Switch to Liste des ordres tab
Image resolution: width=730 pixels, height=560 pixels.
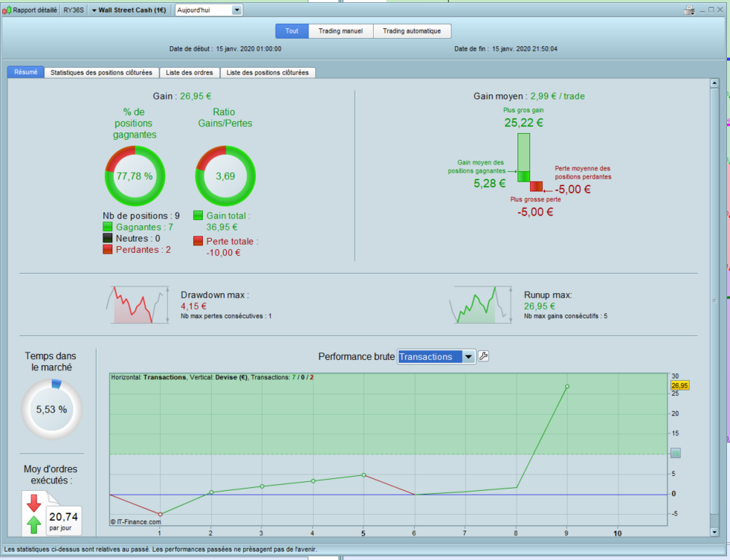[x=190, y=73]
